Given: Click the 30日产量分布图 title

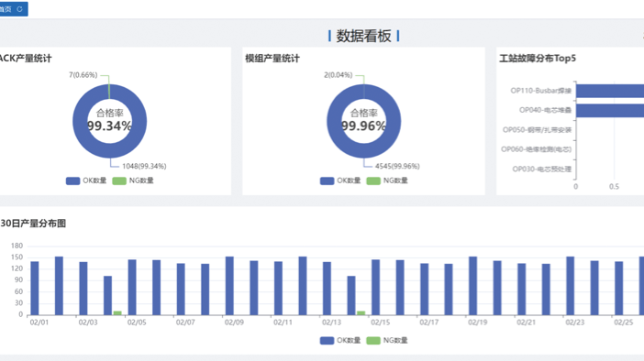Looking at the screenshot, I should (x=33, y=224).
